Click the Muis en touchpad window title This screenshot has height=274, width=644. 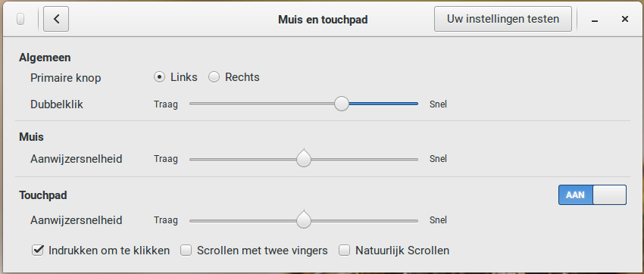323,19
